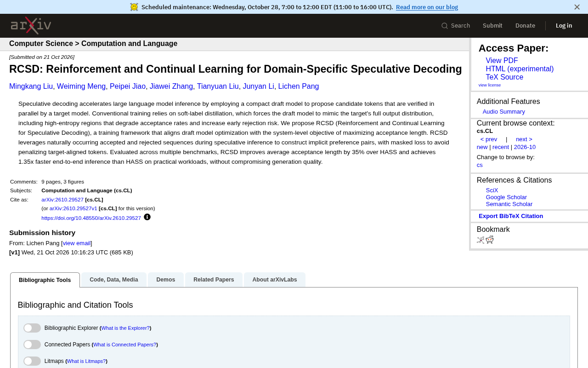Share paper via Reddit icon
Viewport: 588px width, 368px height.
coord(490,240)
